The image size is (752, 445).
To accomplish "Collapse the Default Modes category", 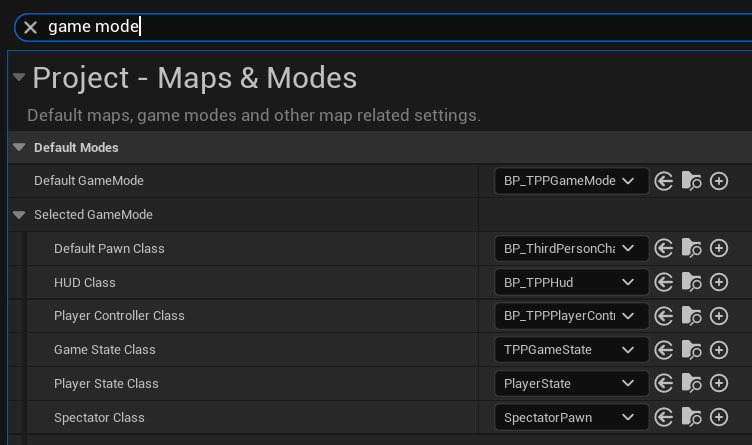I will (19, 147).
